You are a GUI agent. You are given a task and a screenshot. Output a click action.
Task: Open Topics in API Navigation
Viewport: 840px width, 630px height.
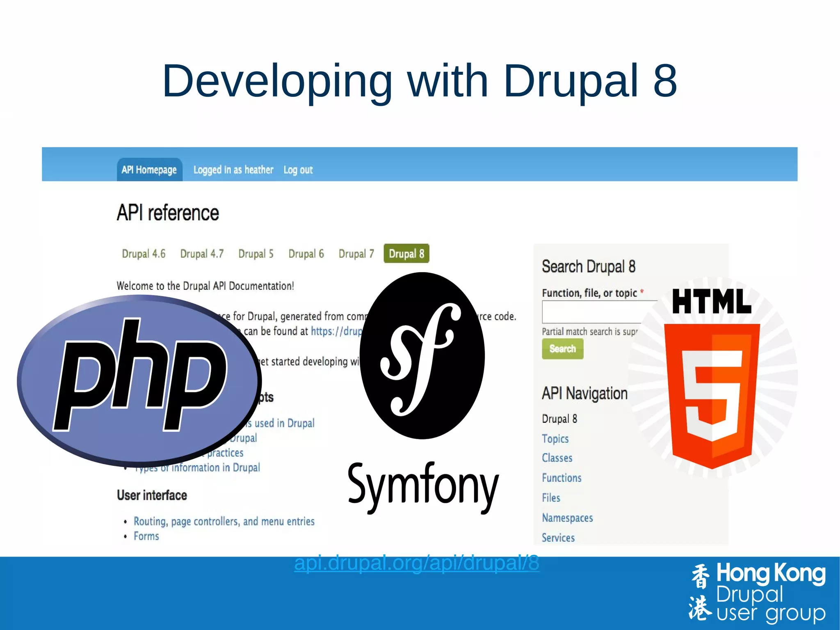555,439
